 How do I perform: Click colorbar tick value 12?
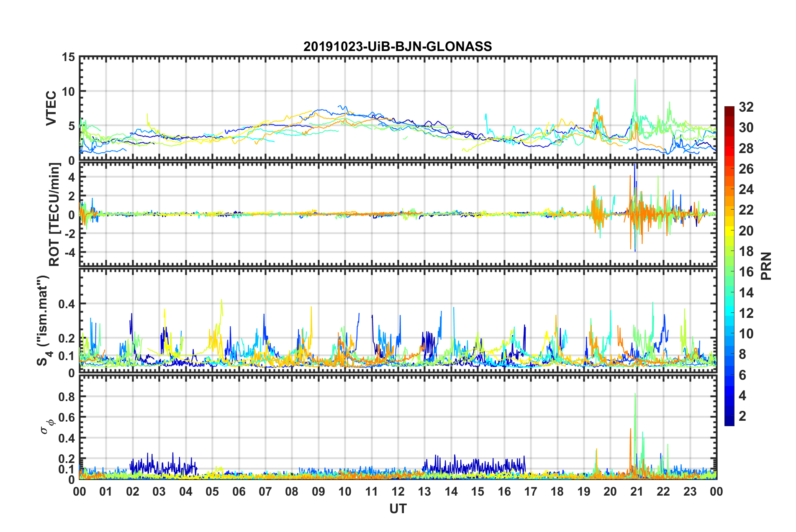[x=746, y=313]
